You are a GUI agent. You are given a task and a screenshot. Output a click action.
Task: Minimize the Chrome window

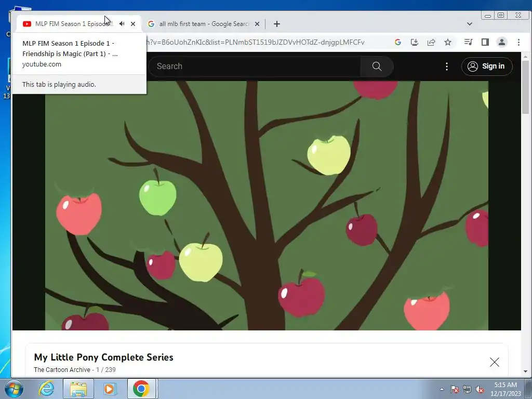488,16
